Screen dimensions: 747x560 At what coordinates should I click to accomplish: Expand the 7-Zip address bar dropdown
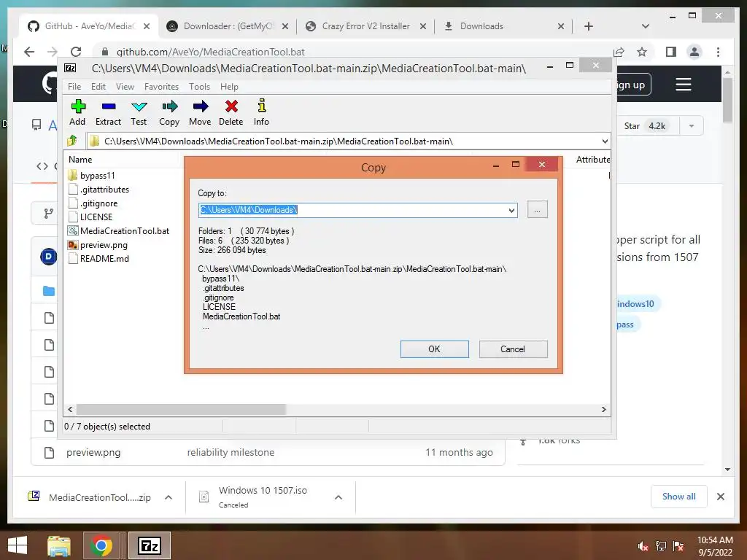605,141
